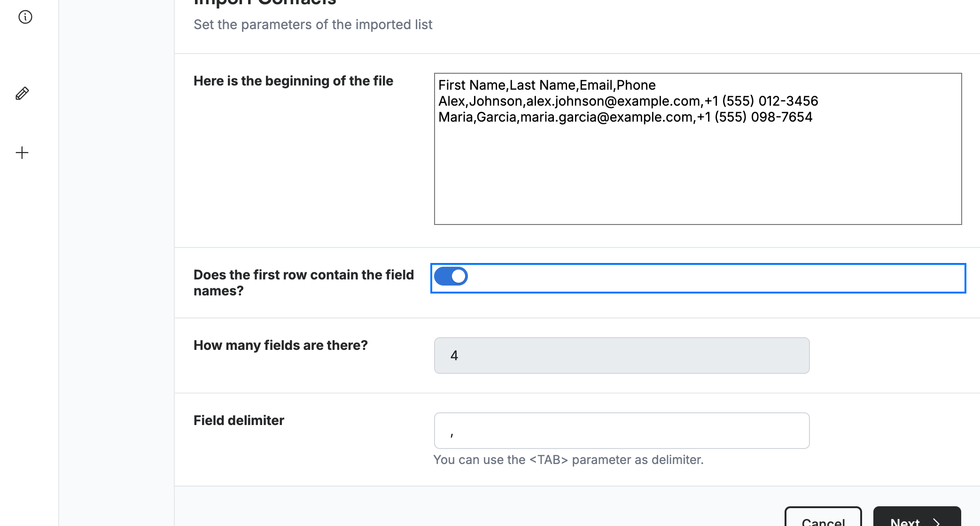980x526 pixels.
Task: Click the Maria Garcia row in the preview
Action: (x=625, y=117)
